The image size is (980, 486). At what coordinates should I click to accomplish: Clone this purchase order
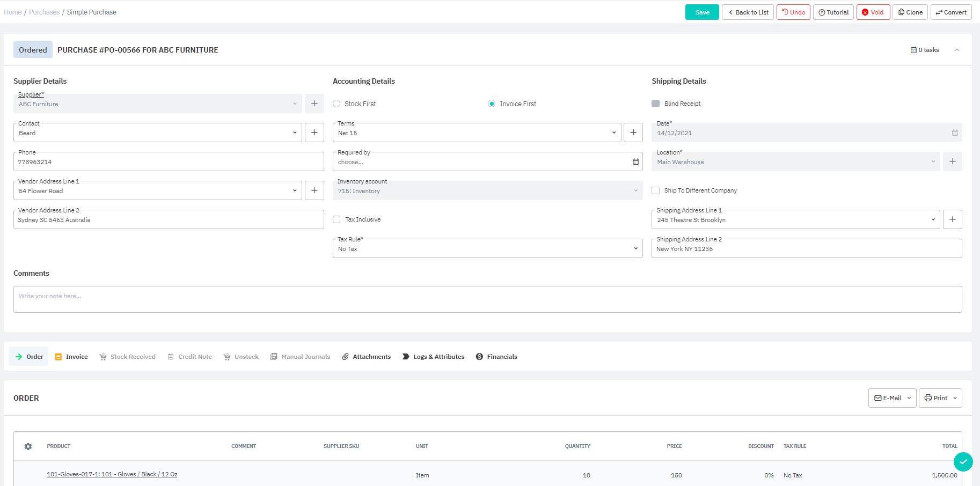tap(910, 12)
